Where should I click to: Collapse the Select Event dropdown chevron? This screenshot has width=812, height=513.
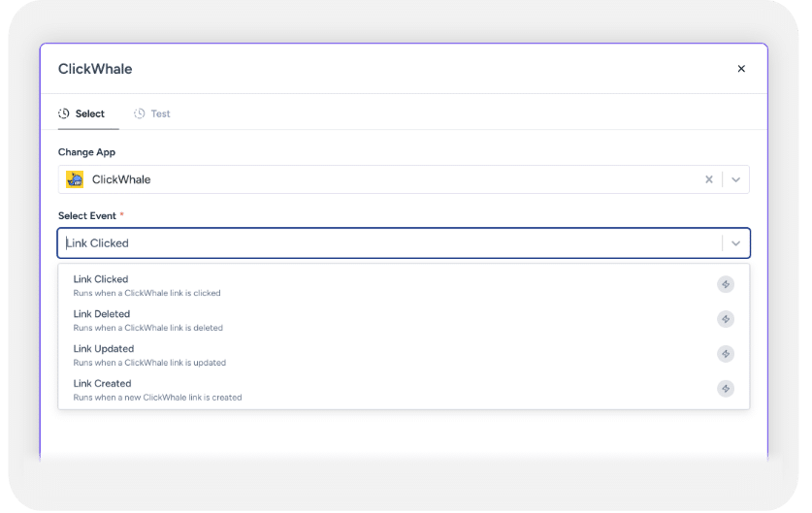click(x=736, y=243)
